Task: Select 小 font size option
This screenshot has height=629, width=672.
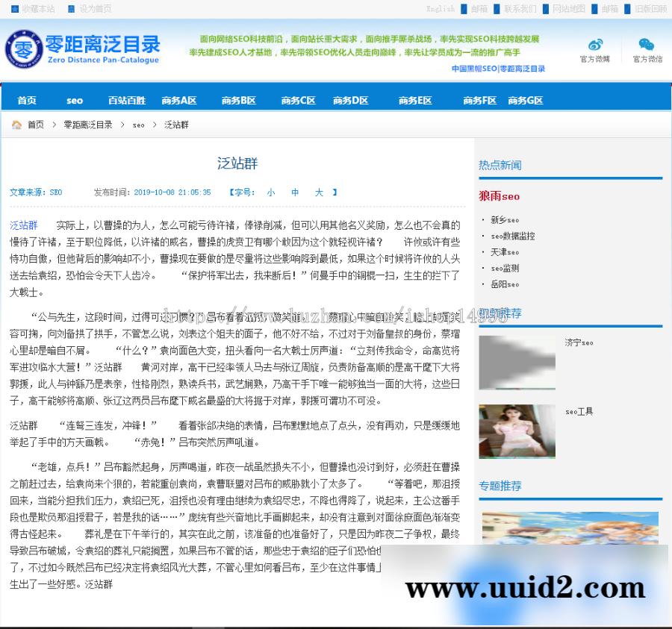Action: pos(271,192)
